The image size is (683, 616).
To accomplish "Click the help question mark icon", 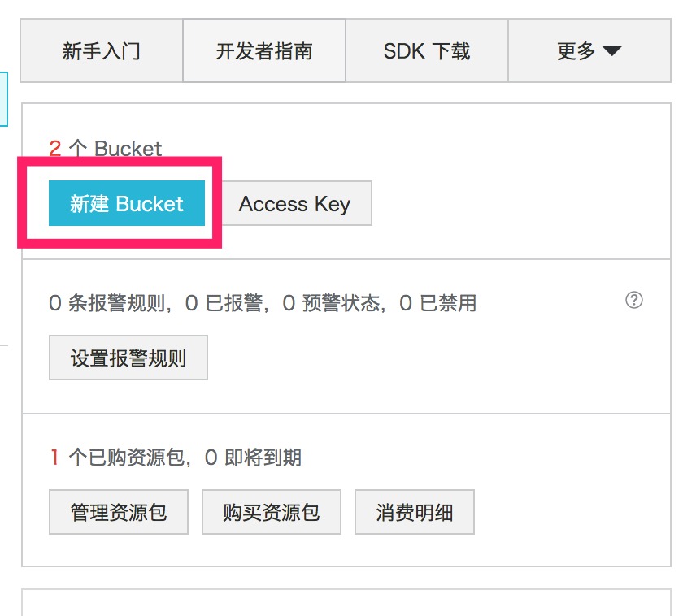I will (633, 300).
